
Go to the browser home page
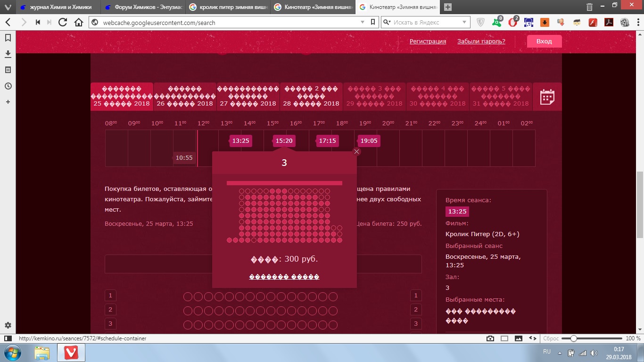click(x=79, y=22)
